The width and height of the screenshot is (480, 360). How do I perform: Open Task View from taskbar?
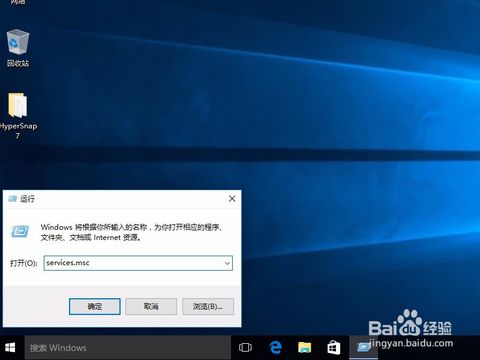(x=245, y=348)
